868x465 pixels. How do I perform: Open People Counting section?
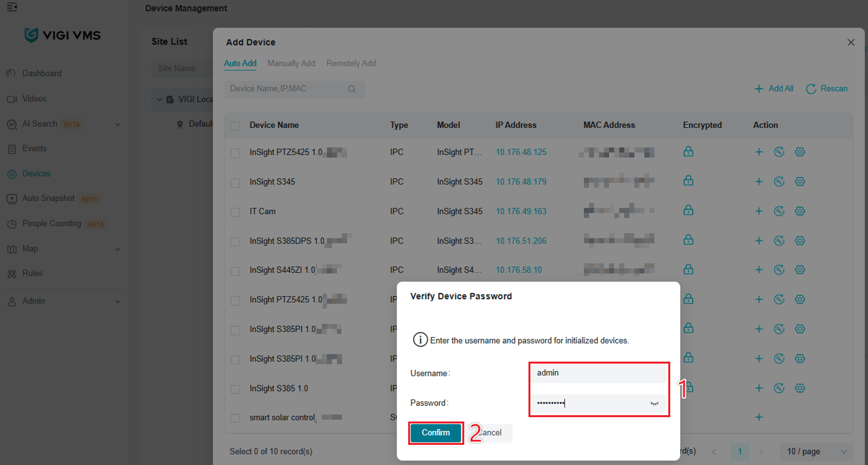(x=52, y=223)
